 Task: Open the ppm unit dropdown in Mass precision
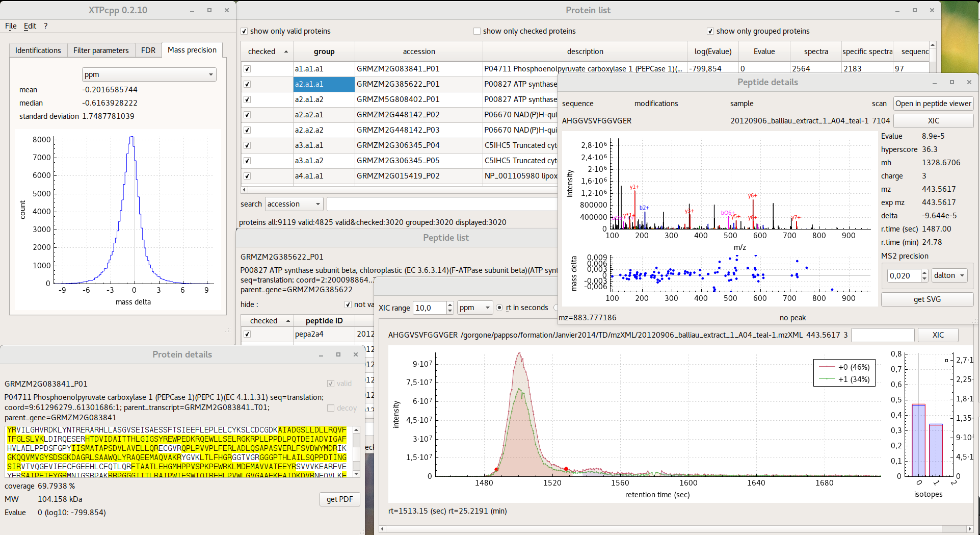coord(149,74)
